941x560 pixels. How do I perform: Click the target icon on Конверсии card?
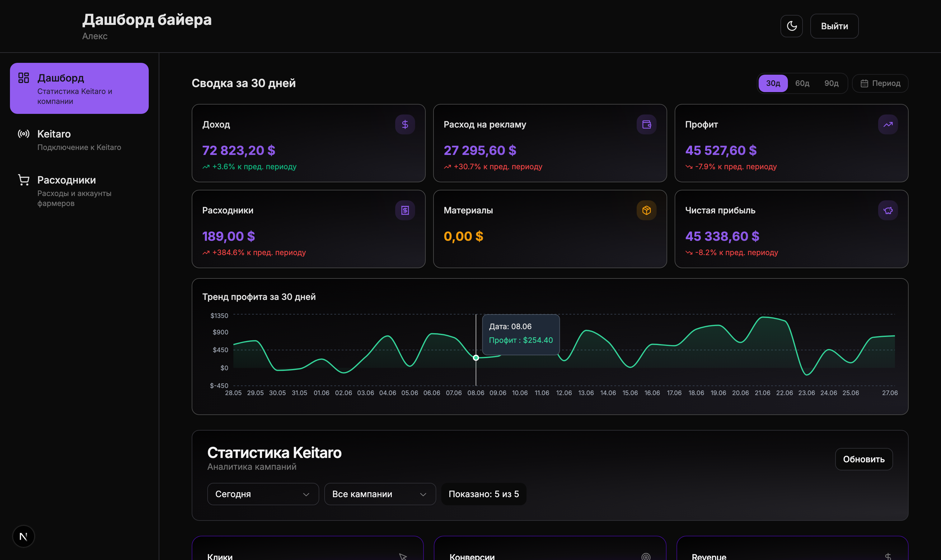[645, 556]
